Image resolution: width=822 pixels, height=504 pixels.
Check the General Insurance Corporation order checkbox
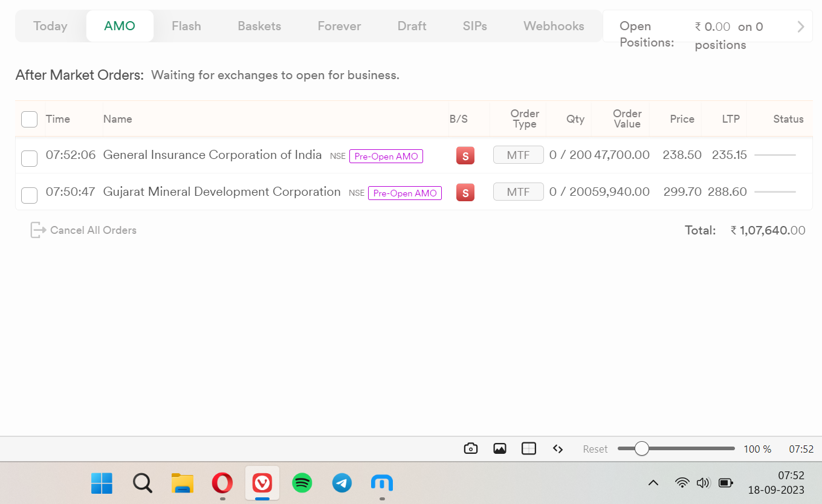tap(29, 158)
